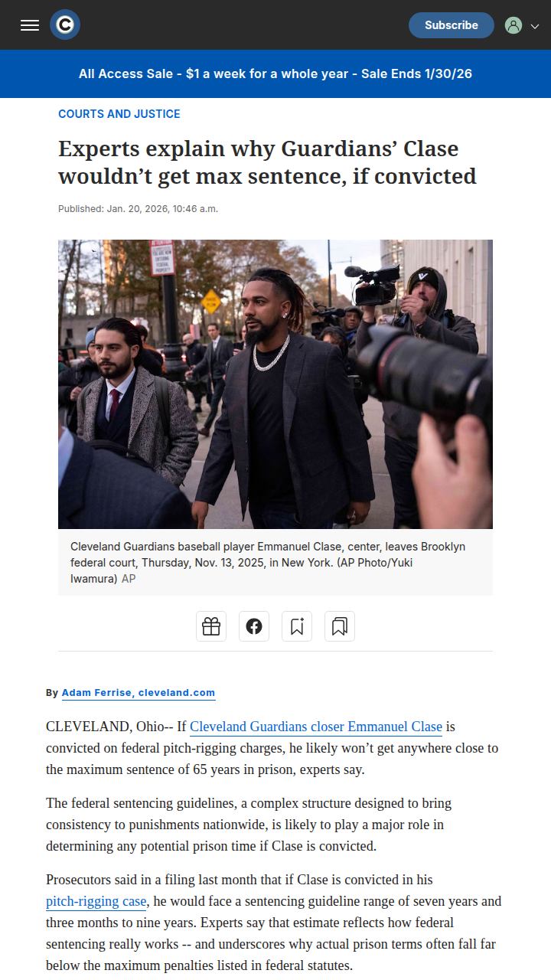Open the hamburger navigation menu
The width and height of the screenshot is (551, 980).
coord(30,25)
